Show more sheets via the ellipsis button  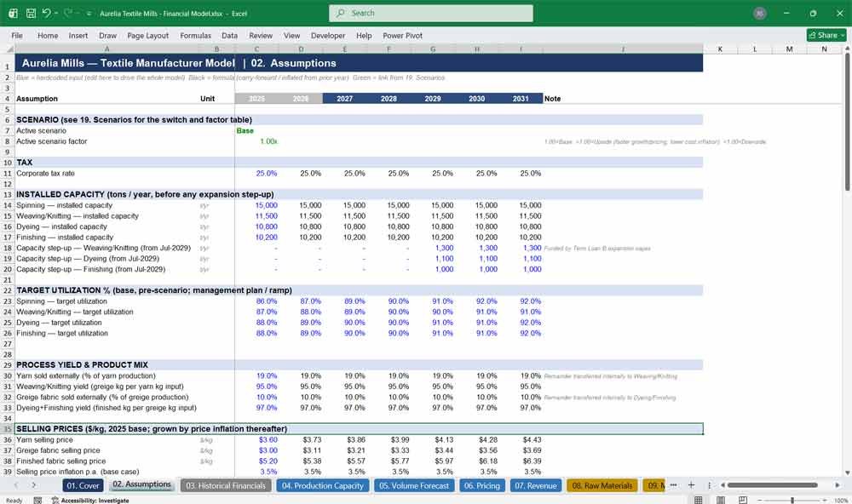coord(674,485)
